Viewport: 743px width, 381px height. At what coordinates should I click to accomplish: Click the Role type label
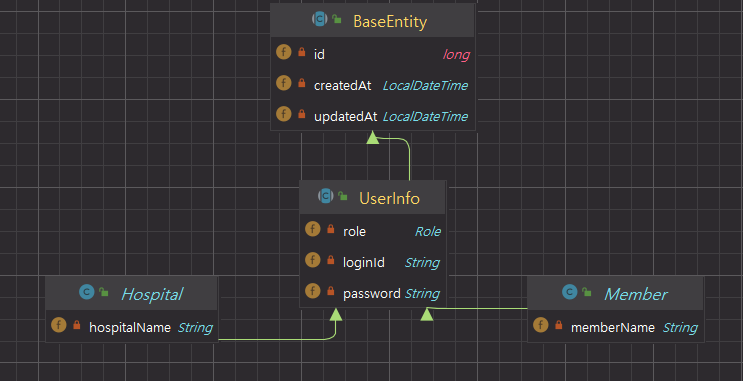(x=428, y=232)
